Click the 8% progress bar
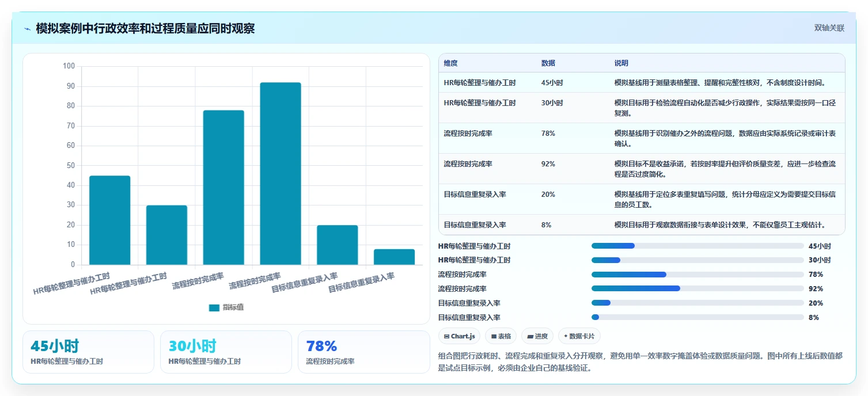The width and height of the screenshot is (868, 396). coord(698,318)
